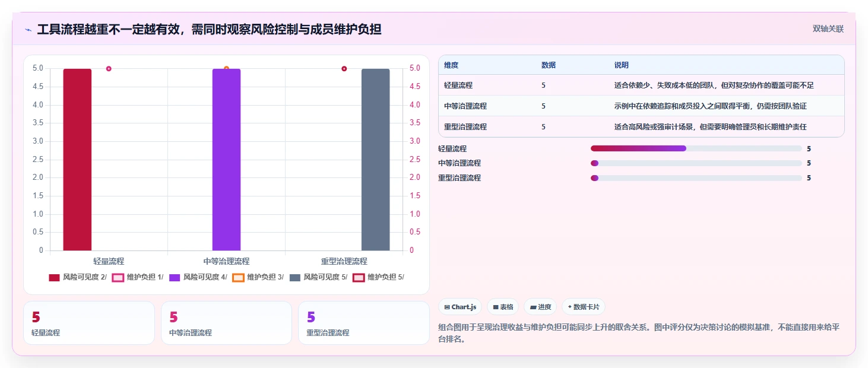Click description starting 适合高风险或强审计场景
The width and height of the screenshot is (868, 368).
(x=711, y=127)
